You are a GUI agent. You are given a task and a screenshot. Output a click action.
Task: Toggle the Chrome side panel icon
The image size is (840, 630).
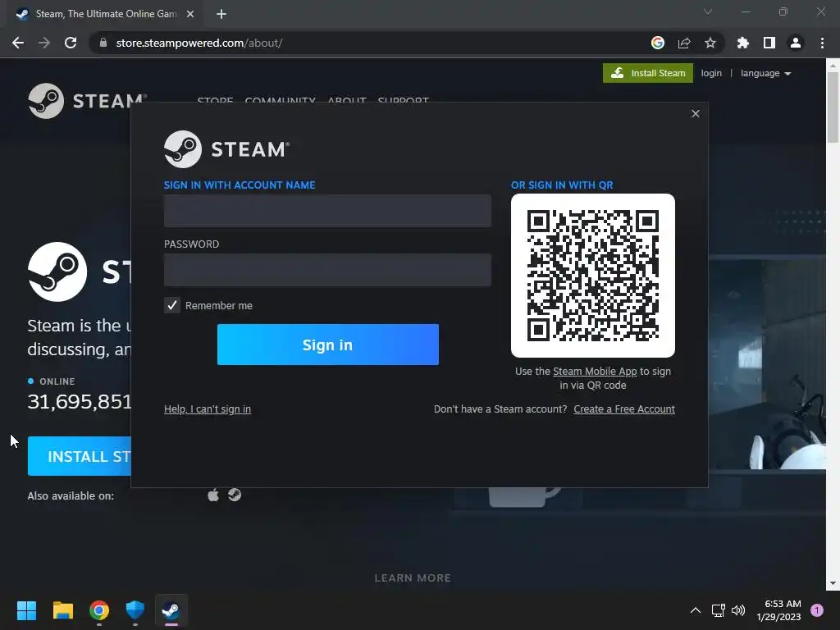(x=769, y=43)
